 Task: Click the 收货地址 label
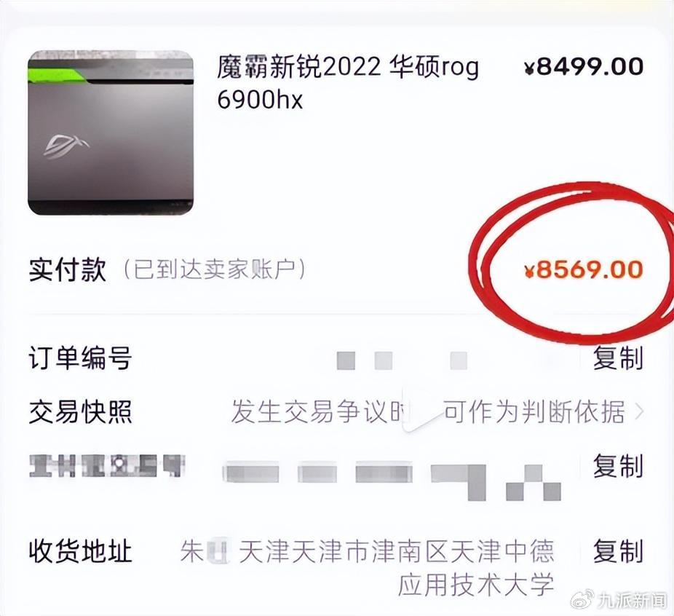[80, 551]
